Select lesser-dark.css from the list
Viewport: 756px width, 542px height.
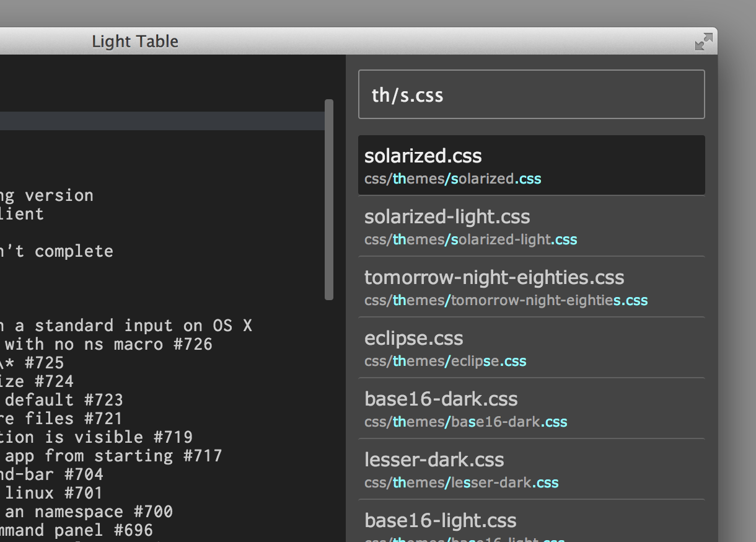pyautogui.click(x=531, y=469)
